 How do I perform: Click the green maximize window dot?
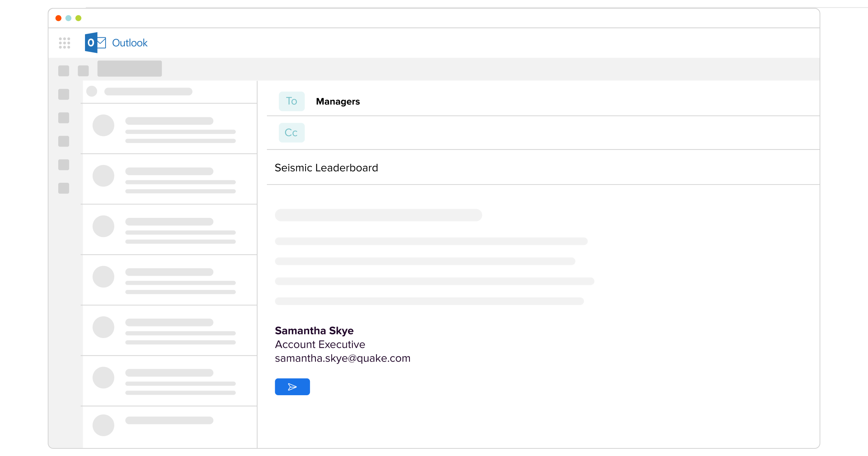click(x=78, y=18)
